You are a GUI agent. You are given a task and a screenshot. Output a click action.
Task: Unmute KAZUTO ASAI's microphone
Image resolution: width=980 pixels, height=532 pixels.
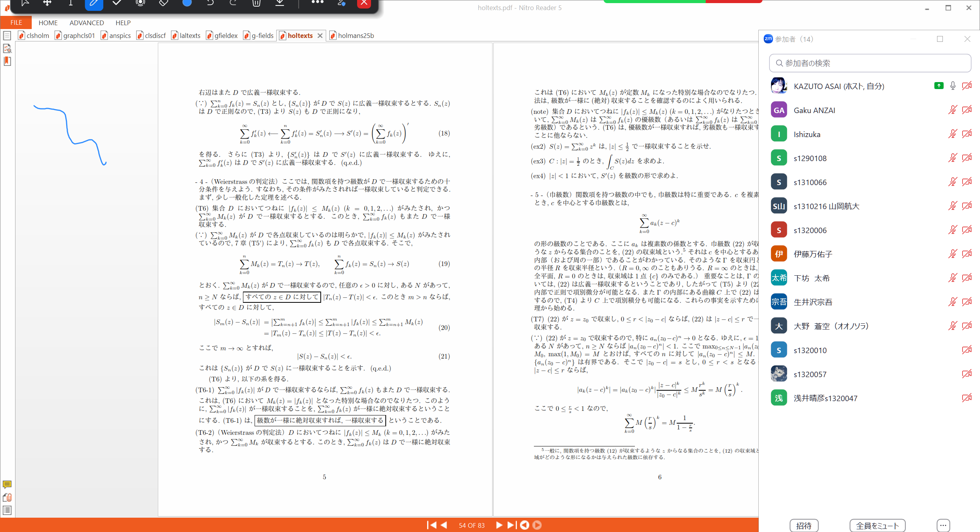point(952,86)
